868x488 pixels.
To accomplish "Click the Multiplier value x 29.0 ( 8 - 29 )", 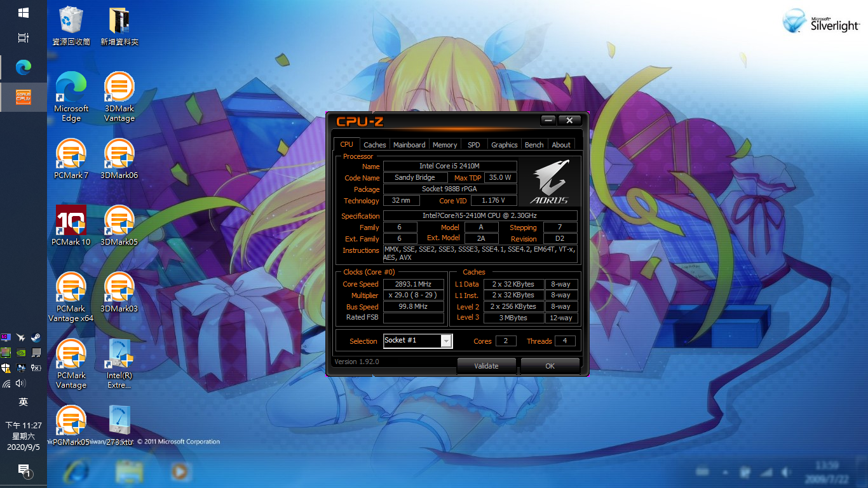I will [414, 295].
